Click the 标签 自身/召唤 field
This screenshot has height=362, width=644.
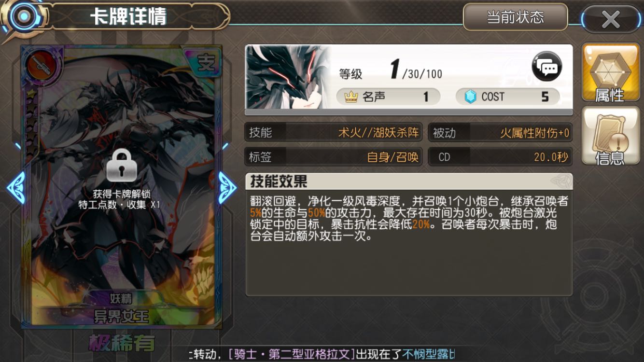click(x=334, y=157)
